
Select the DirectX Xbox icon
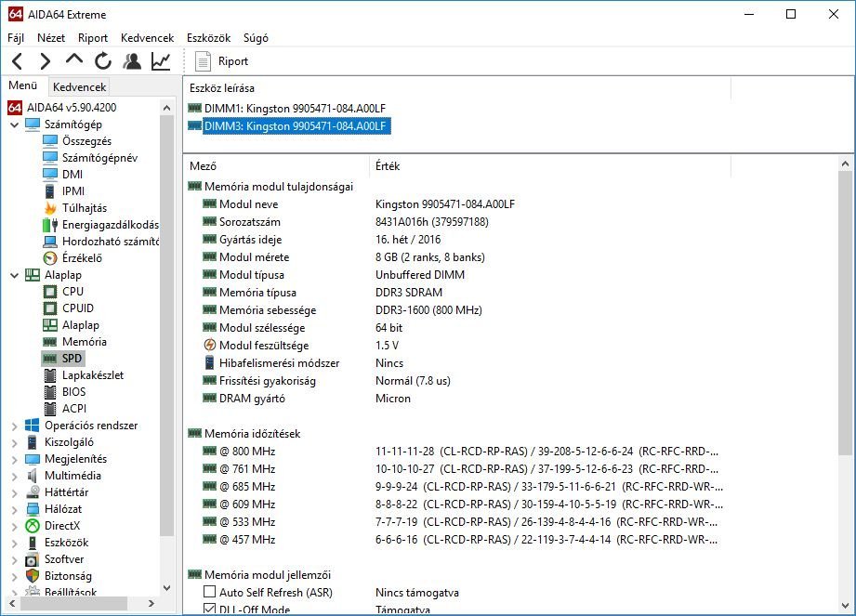coord(33,526)
